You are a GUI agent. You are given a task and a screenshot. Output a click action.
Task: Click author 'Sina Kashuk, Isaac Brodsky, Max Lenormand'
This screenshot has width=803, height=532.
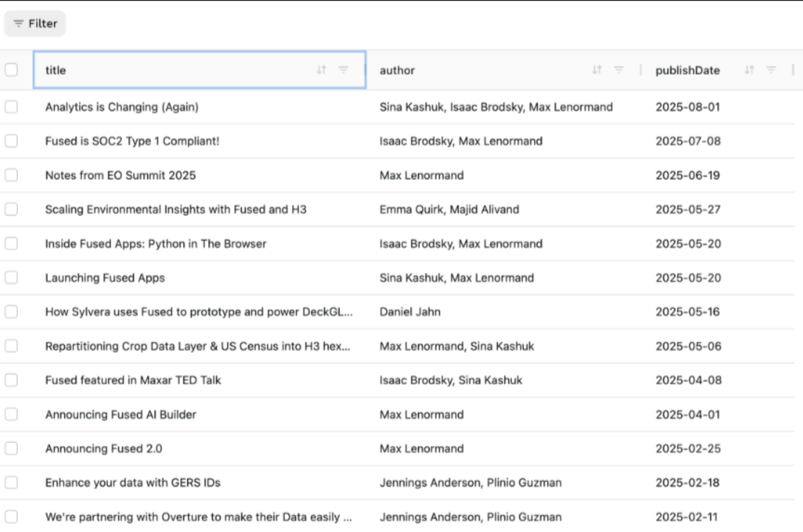[496, 107]
